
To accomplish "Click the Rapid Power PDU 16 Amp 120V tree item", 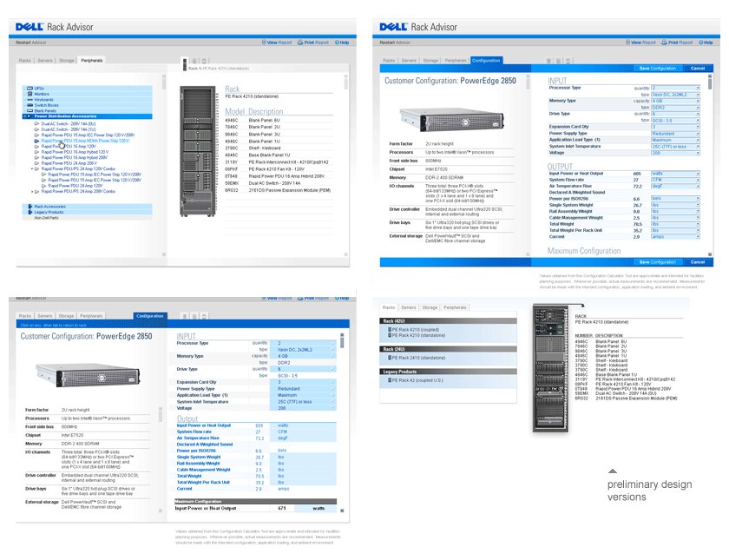I will tap(69, 147).
